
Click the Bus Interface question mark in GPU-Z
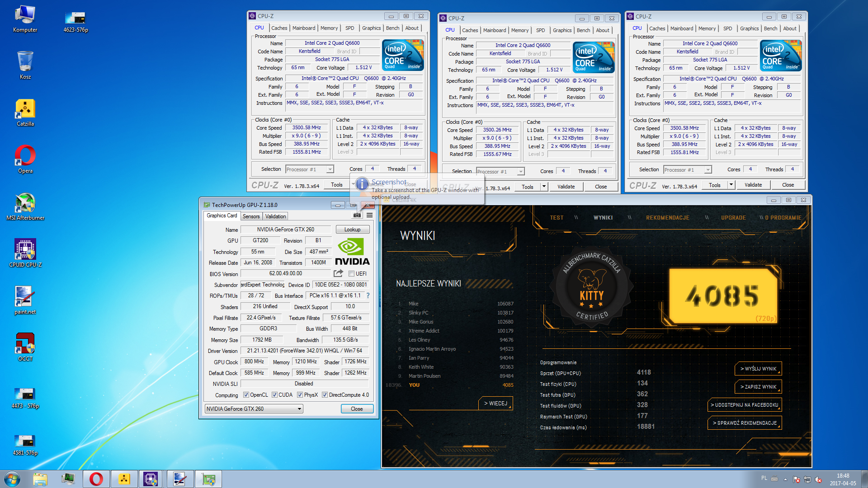tap(368, 296)
